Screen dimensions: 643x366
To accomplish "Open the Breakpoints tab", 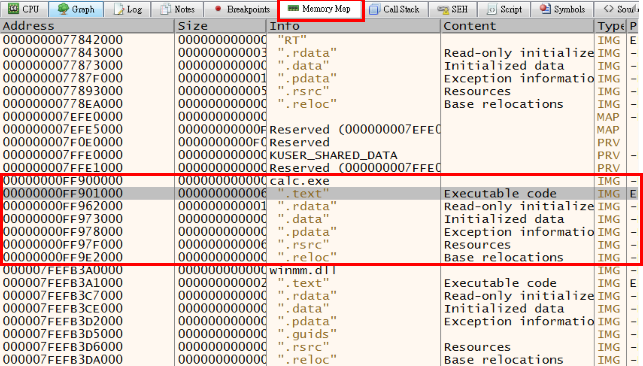I will tap(242, 9).
